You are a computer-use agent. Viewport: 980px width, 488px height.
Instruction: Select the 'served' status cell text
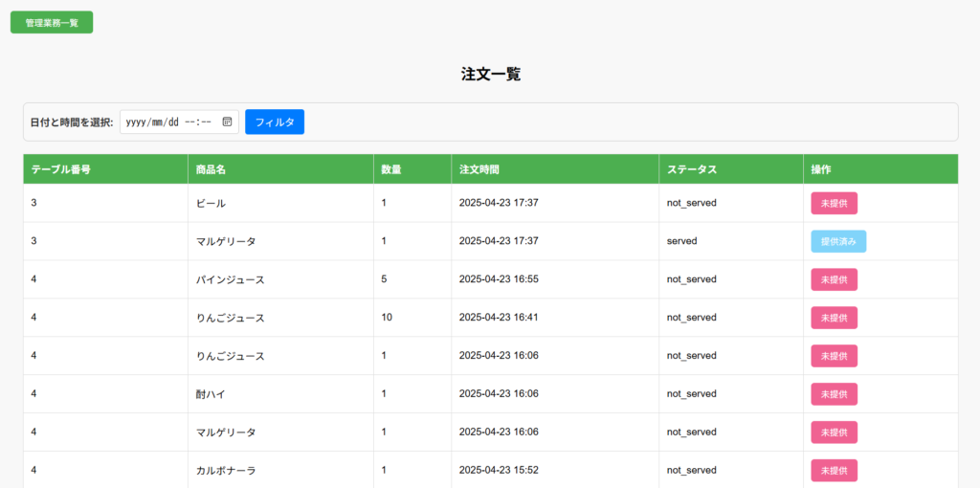[x=681, y=241]
